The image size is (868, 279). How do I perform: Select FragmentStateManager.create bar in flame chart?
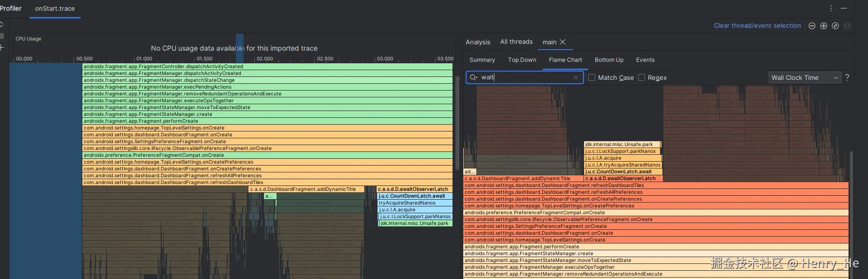tap(656, 254)
